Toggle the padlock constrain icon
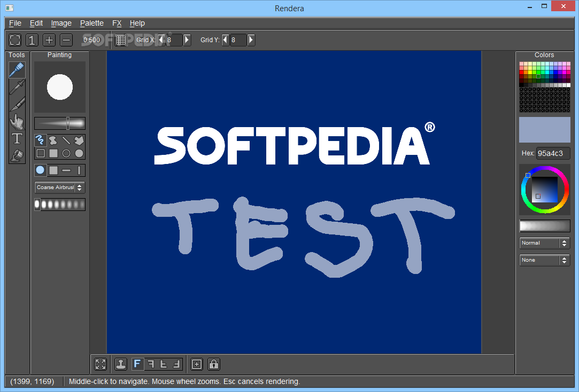Viewport: 579px width, 392px height. coord(214,364)
